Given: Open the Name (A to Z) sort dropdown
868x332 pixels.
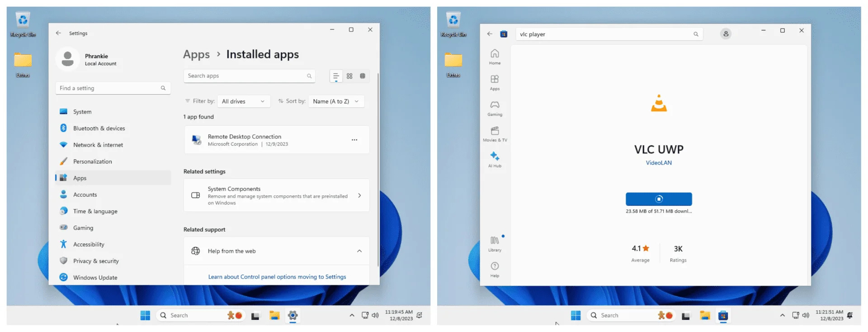Looking at the screenshot, I should pos(336,101).
